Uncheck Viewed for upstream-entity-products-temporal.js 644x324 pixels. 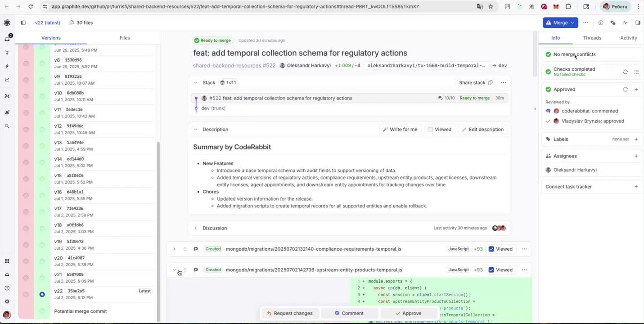491,270
